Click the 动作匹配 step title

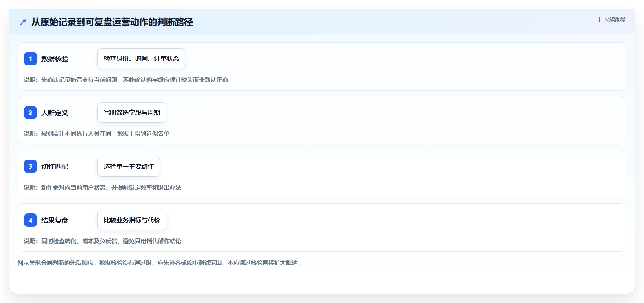(x=55, y=166)
